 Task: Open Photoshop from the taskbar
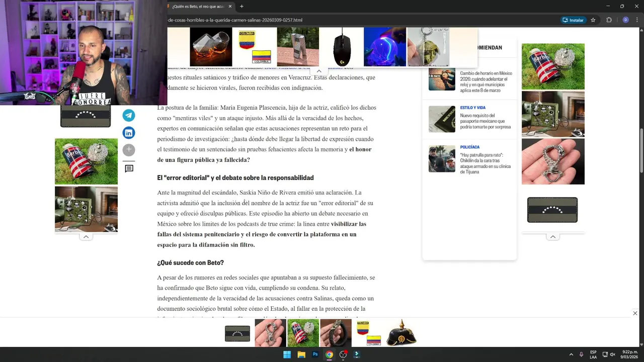(x=315, y=354)
